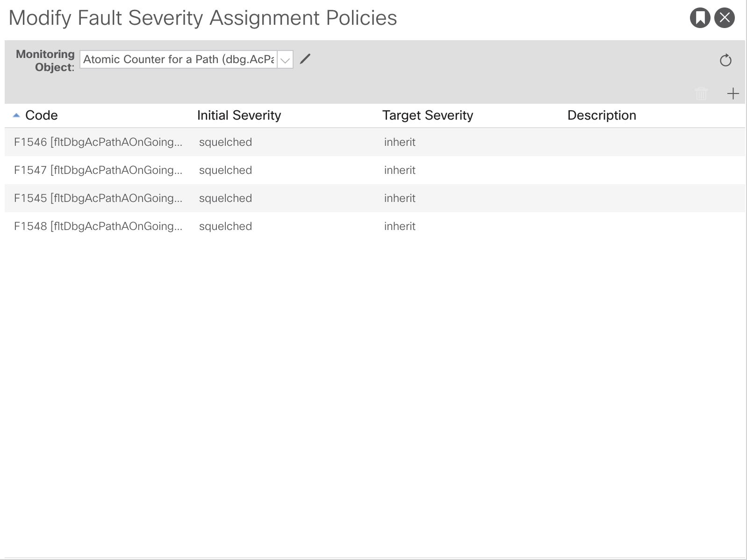Click inherit target severity for F1548
This screenshot has height=560, width=747.
pos(400,226)
